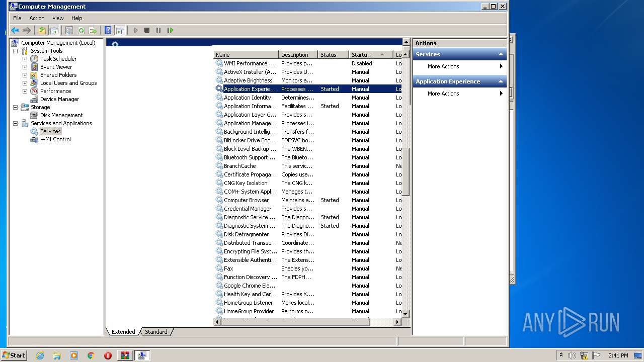Open the View menu

click(58, 18)
